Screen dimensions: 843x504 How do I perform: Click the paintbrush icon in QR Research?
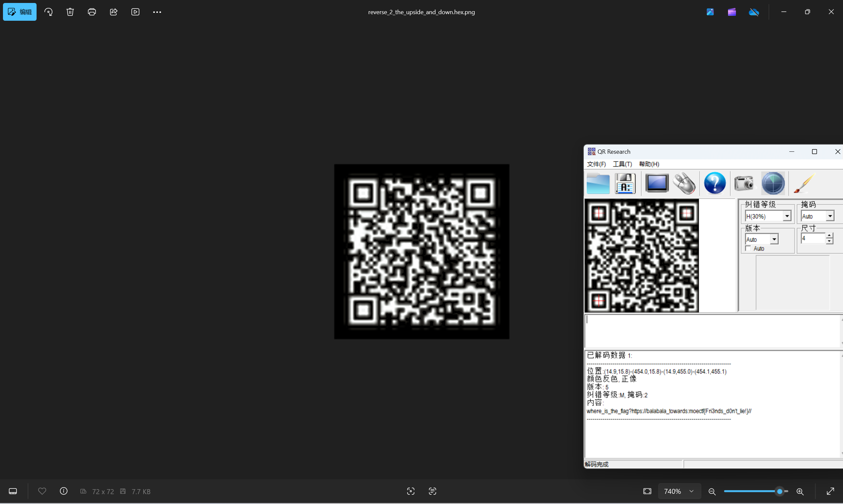click(x=804, y=183)
